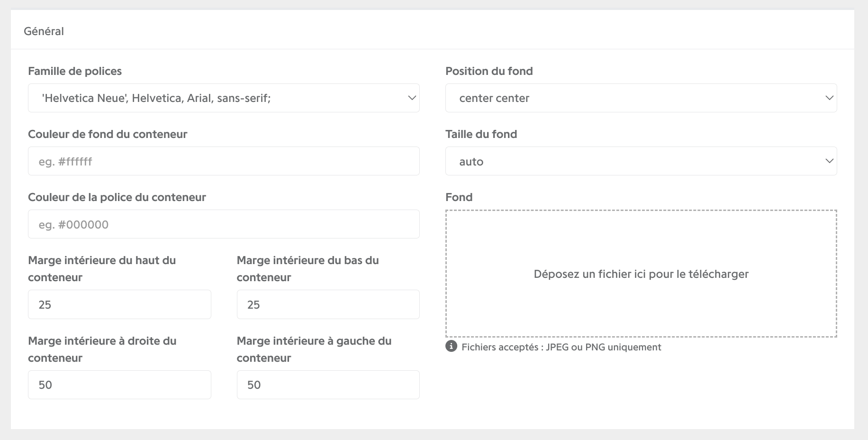
Task: Click the Fichiers acceptés JPEG ou PNG note
Action: tap(561, 347)
